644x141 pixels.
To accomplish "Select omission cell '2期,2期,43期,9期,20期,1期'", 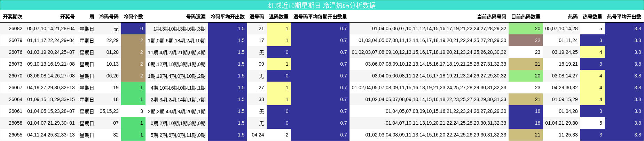I will coord(177,111).
